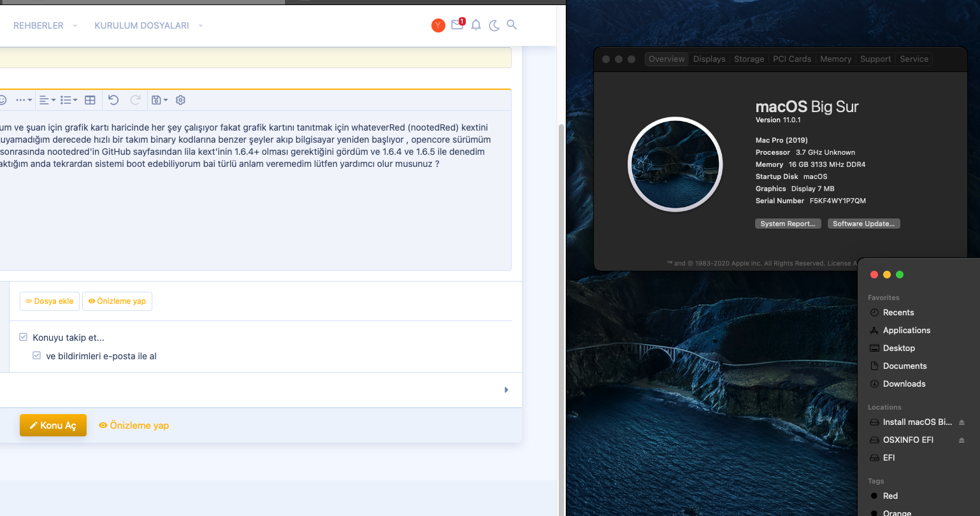Click the undo icon in editor toolbar
This screenshot has width=980, height=516.
[113, 100]
